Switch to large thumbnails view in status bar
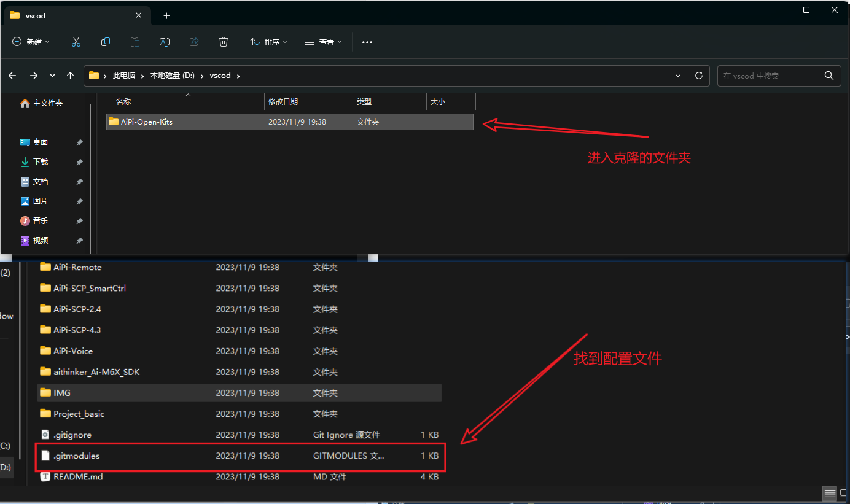Image resolution: width=850 pixels, height=504 pixels. 843,494
